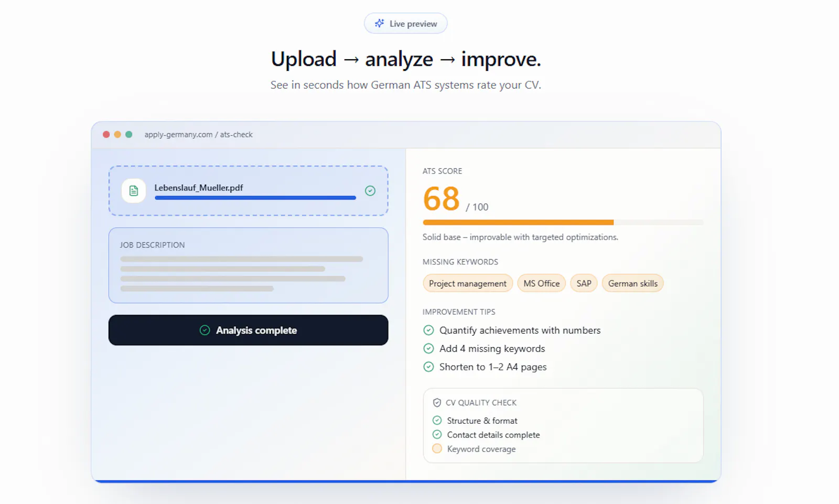The height and width of the screenshot is (504, 839).
Task: Click the apply-germany.com / ats-check address text
Action: 198,135
